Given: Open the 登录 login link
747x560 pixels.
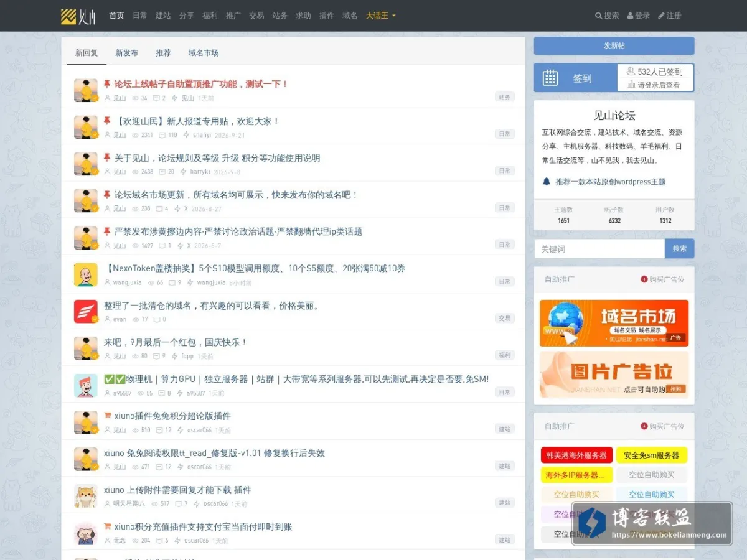Looking at the screenshot, I should point(639,16).
